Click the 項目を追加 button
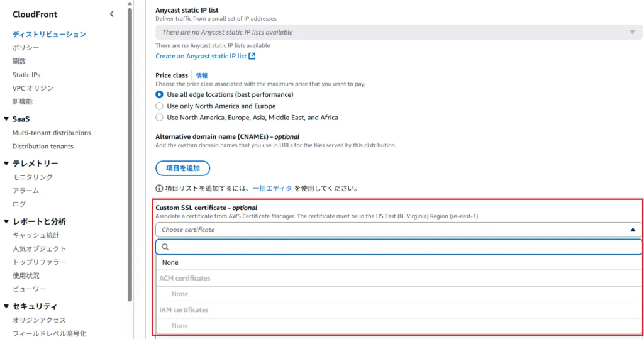This screenshot has height=339, width=644. pos(183,168)
